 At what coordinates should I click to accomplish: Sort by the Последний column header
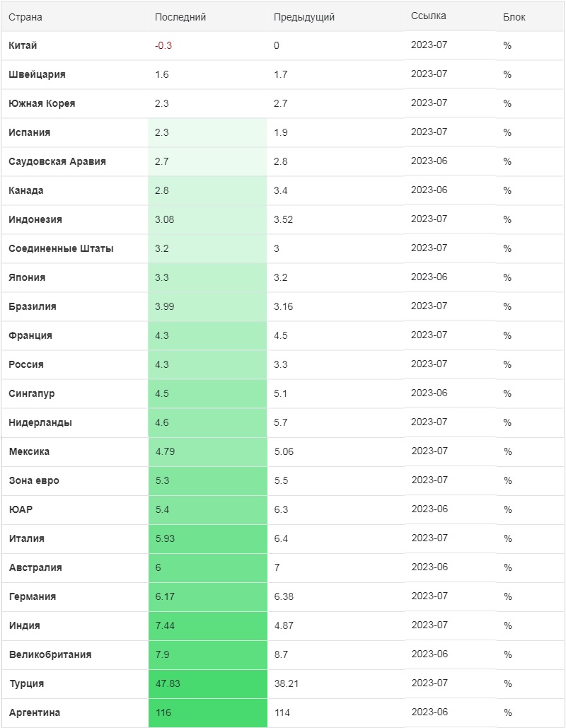(x=180, y=17)
